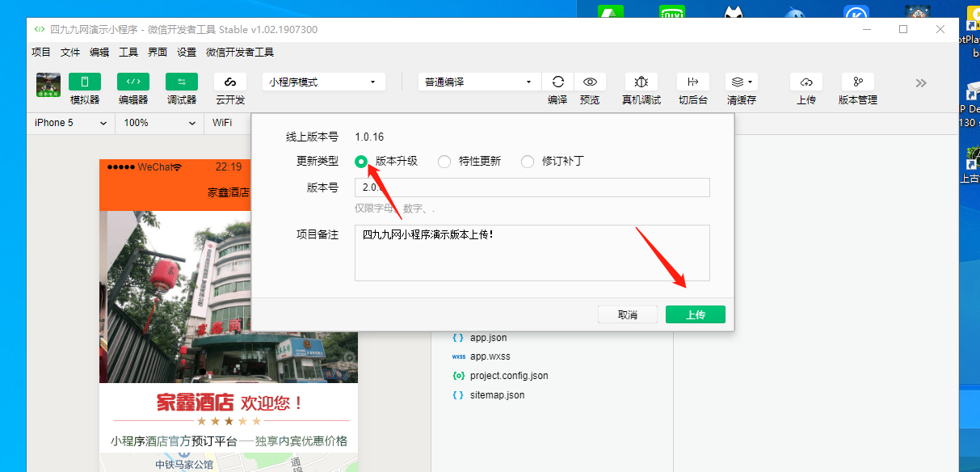Click the 编译 compile refresh icon
The image size is (980, 472).
point(557,82)
